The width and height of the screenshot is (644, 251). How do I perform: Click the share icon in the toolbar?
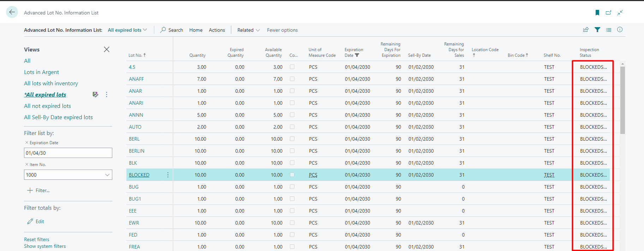(x=586, y=30)
